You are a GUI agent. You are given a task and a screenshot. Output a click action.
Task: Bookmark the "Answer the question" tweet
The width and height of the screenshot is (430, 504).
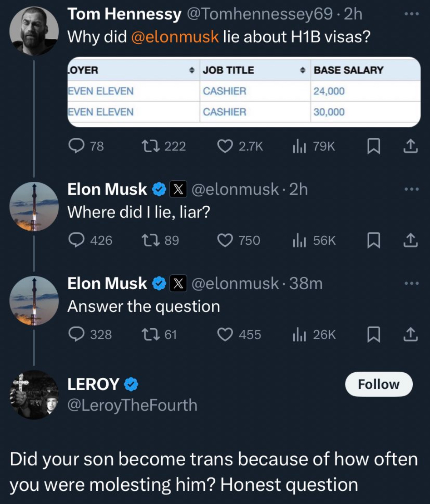point(373,334)
